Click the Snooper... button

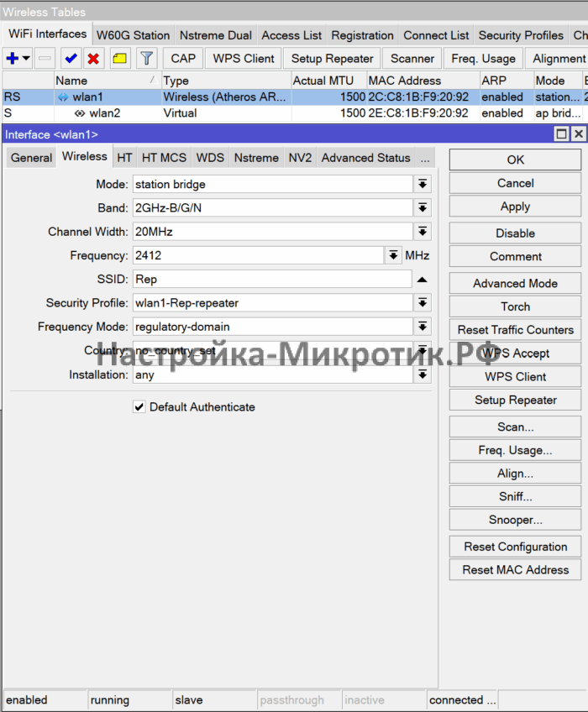pos(515,520)
